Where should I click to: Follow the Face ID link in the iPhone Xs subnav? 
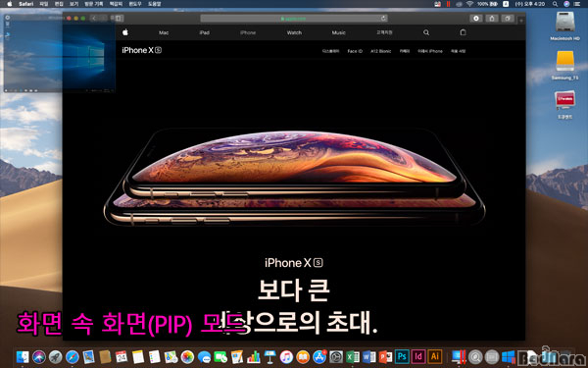(355, 51)
